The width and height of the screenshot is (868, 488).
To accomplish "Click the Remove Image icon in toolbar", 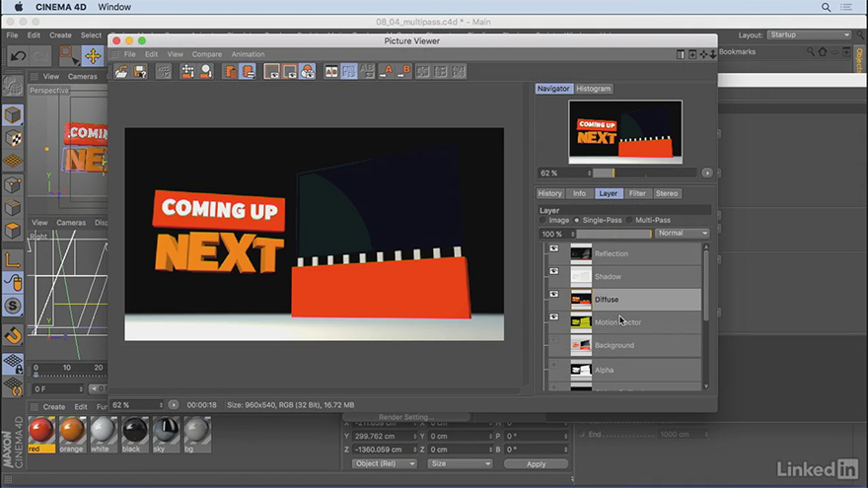I will coord(230,71).
